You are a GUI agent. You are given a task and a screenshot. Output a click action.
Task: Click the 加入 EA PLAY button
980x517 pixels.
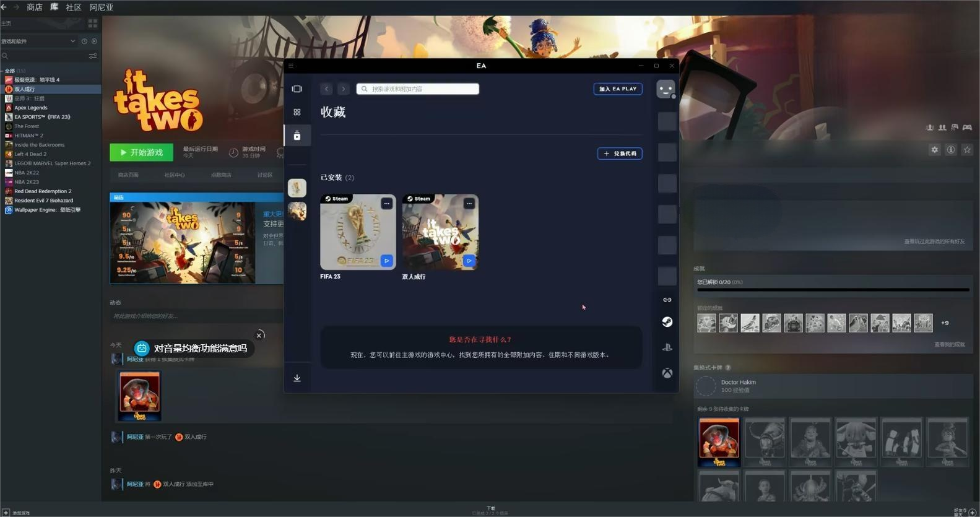pyautogui.click(x=618, y=89)
